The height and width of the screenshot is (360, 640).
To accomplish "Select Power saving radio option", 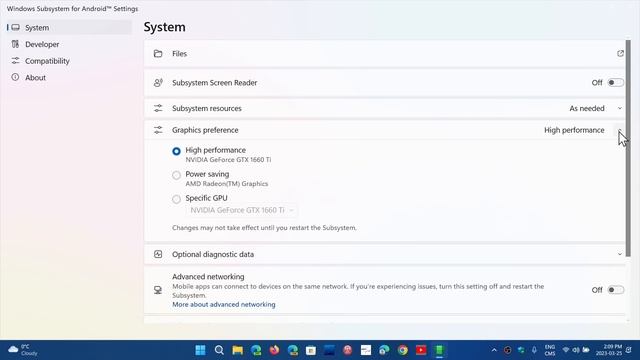I will 176,175.
